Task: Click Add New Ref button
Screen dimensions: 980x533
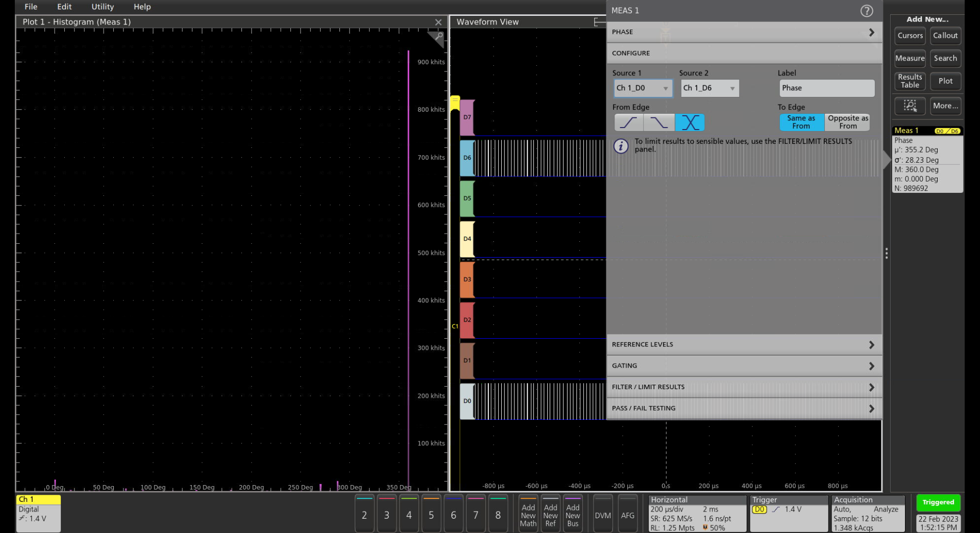Action: point(550,514)
